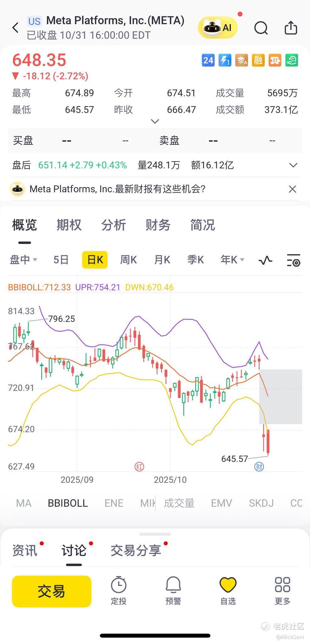Switch to the 期权 tab

click(69, 225)
